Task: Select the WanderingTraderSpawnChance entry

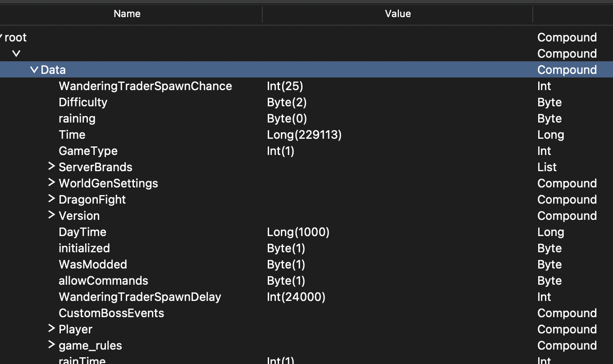Action: (x=145, y=86)
